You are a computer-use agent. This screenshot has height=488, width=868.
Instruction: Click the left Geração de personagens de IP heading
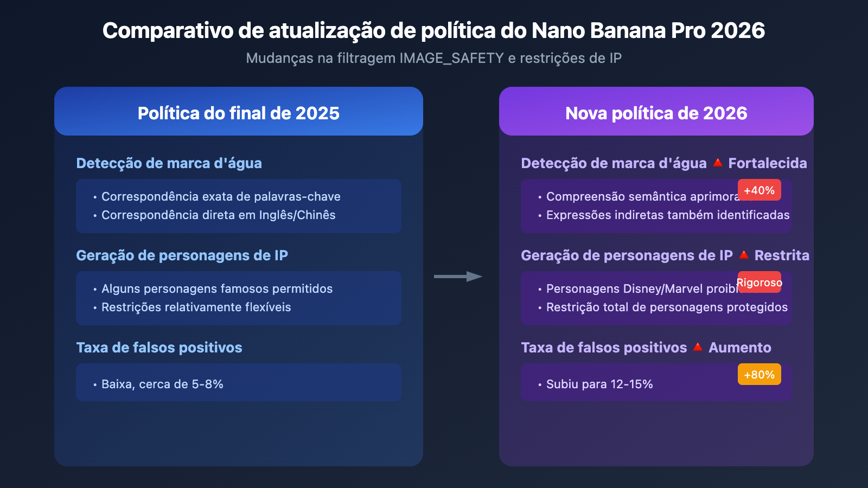tap(182, 255)
